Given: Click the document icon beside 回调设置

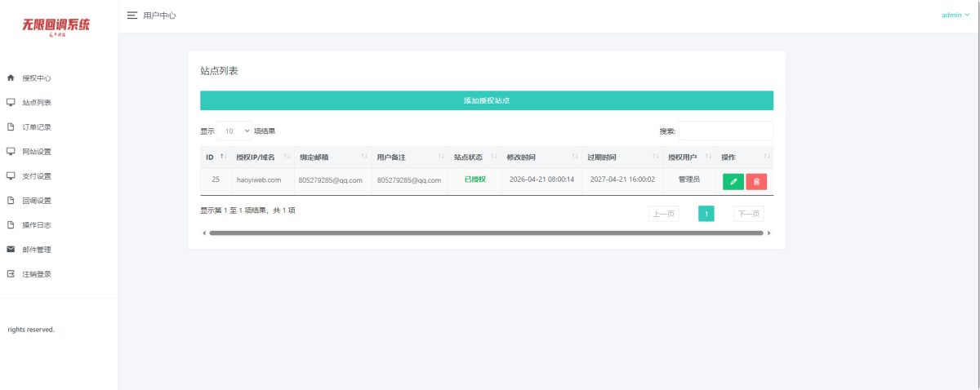Looking at the screenshot, I should (x=11, y=201).
